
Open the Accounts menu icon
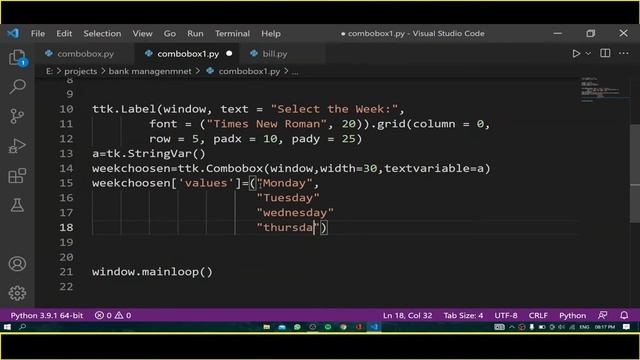[x=17, y=264]
